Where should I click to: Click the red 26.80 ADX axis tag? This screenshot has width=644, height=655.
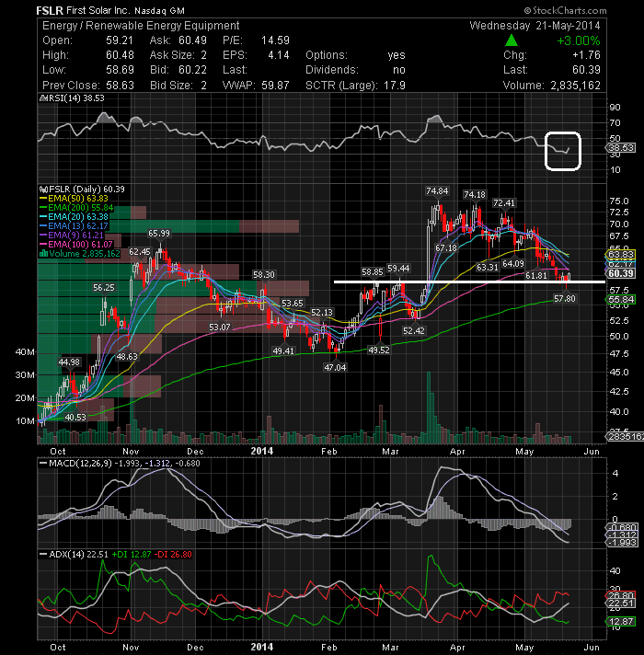[x=621, y=595]
